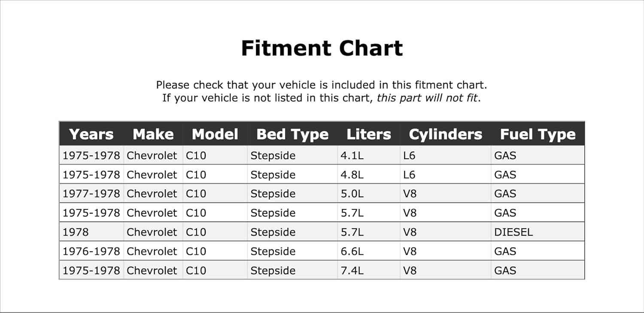The width and height of the screenshot is (644, 313).
Task: Click the italic "this part will not fit" text
Action: [428, 98]
